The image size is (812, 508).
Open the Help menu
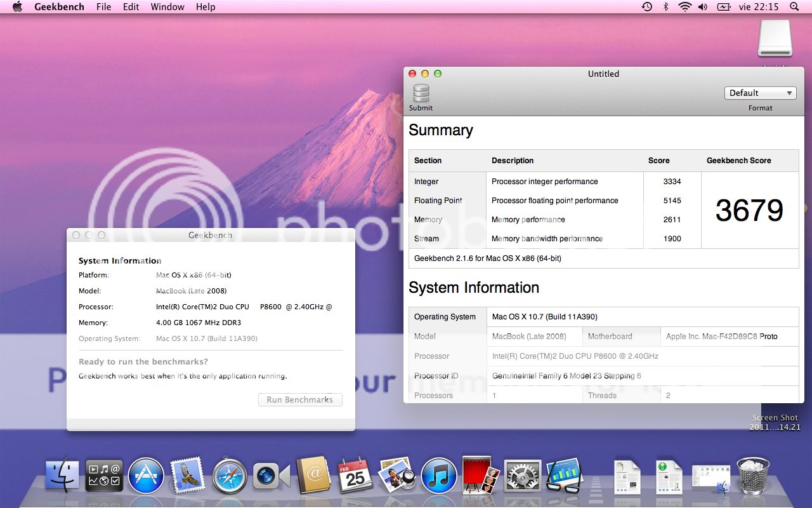pos(206,7)
